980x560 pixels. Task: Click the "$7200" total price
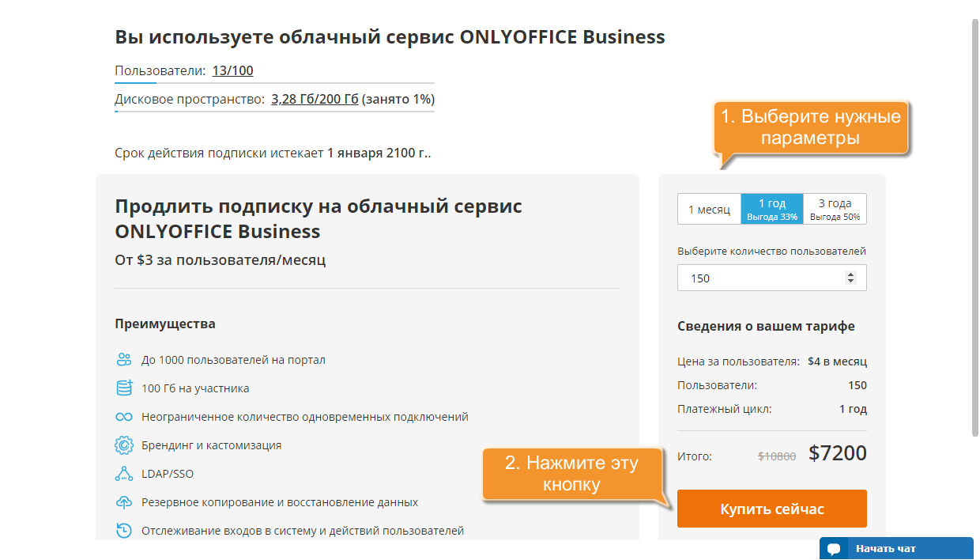click(838, 453)
